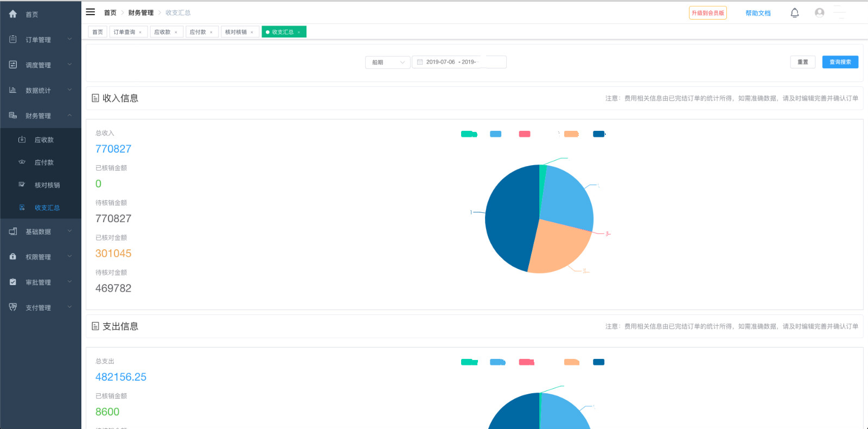Click the 核对核销 icon in sidebar
The height and width of the screenshot is (429, 868).
pos(22,185)
